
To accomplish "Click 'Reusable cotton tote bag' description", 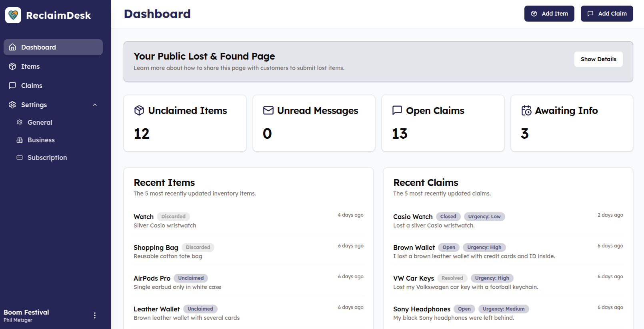I will coord(168,256).
